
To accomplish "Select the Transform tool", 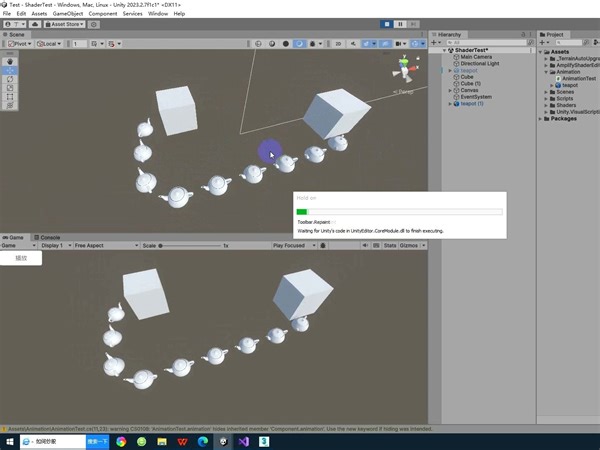I will [10, 106].
